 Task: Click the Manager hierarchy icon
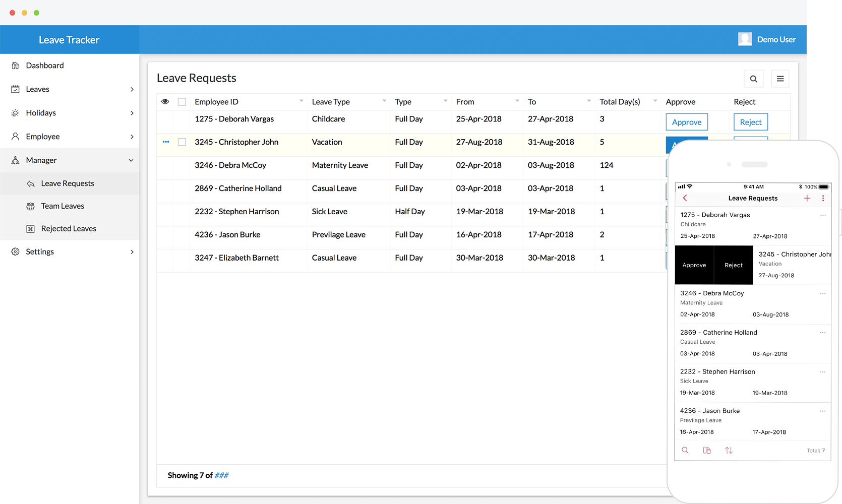[15, 160]
